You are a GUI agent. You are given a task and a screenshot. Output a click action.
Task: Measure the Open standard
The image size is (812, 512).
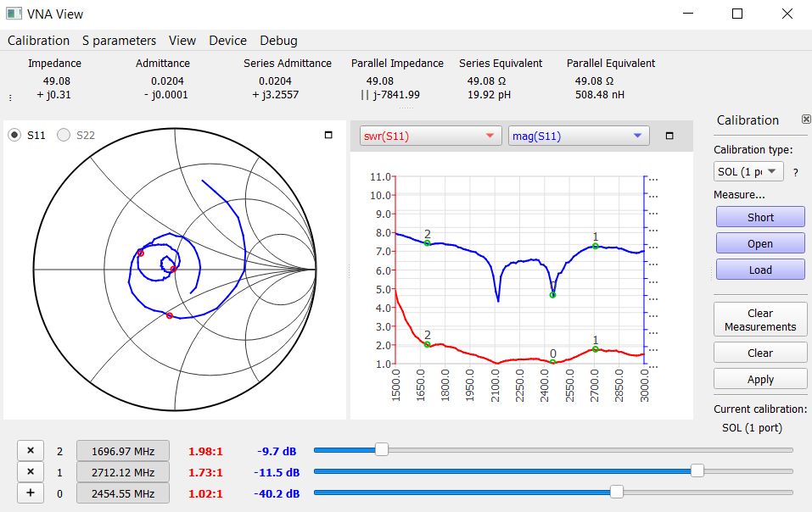point(760,243)
